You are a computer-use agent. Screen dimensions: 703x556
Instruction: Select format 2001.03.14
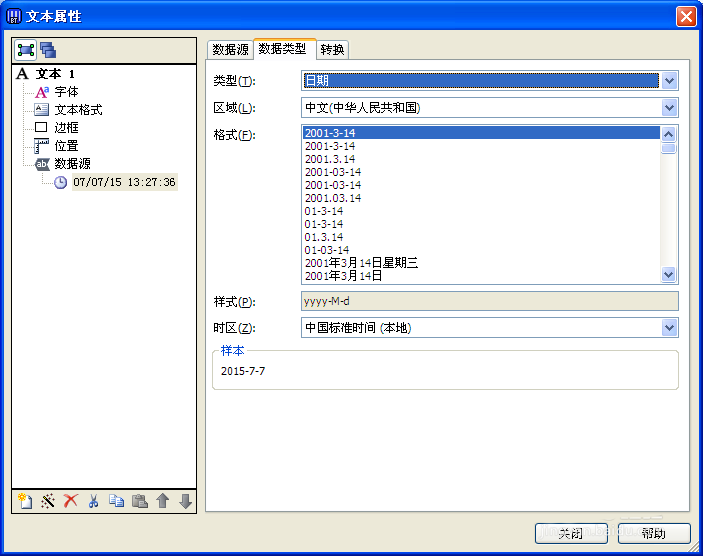coord(482,198)
